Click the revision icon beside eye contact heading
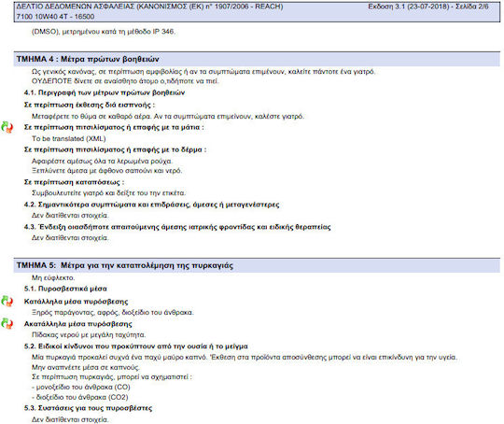This screenshot has width=504, height=424. (7, 127)
